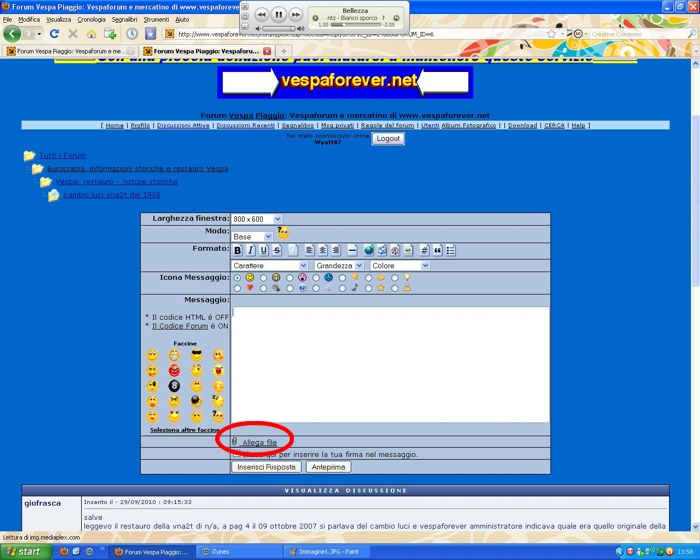Select the red heart message icon radio
Screen dimensions: 700x560
[237, 288]
